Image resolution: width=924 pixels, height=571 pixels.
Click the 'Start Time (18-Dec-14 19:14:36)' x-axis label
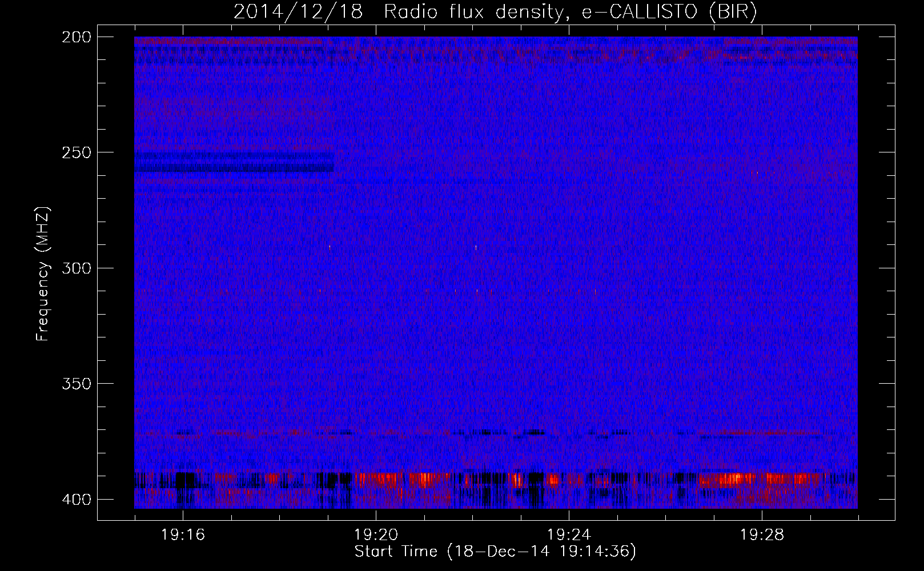495,552
